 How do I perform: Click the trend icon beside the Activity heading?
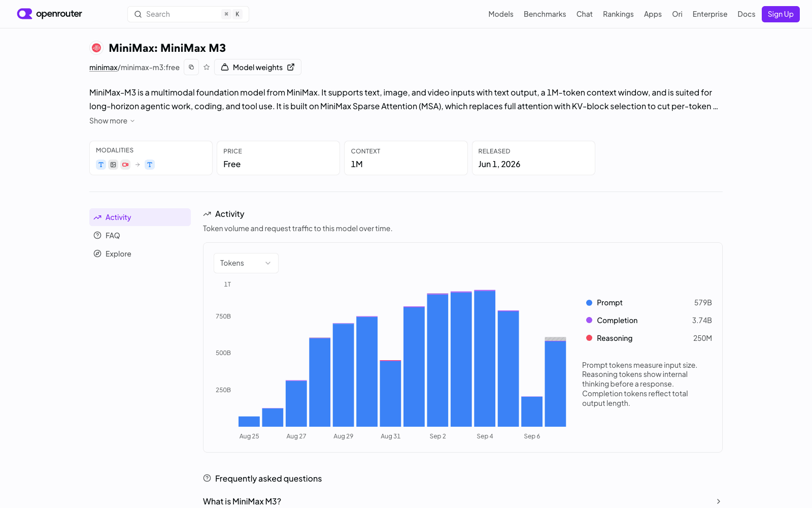(207, 214)
